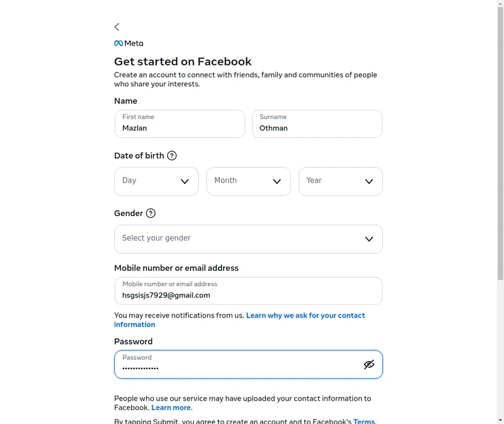Click the Gender question mark icon

click(x=151, y=214)
